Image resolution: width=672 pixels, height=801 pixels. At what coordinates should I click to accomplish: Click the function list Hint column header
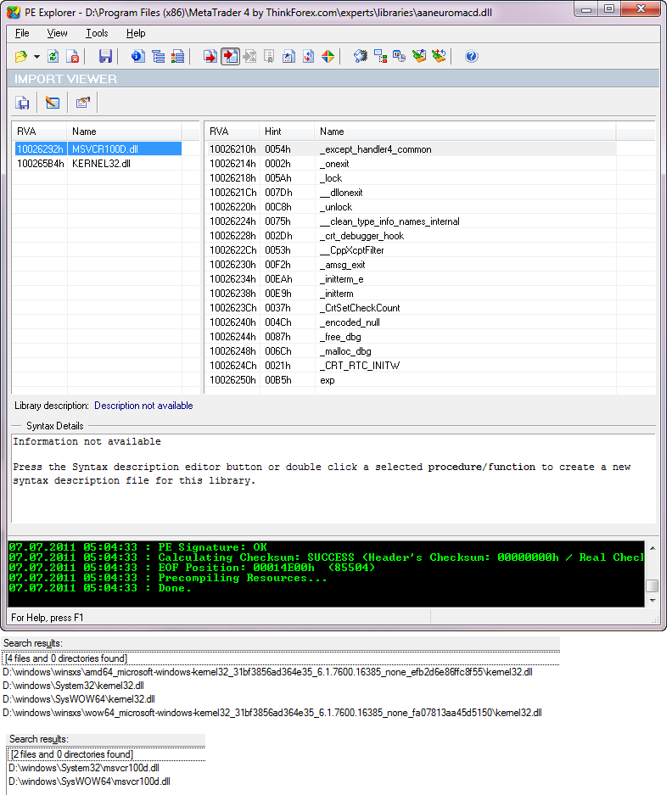(x=287, y=132)
